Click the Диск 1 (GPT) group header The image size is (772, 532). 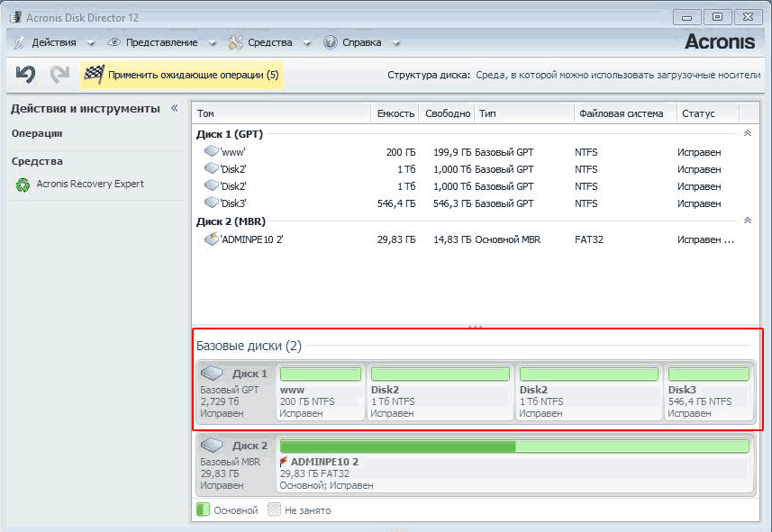coord(230,134)
